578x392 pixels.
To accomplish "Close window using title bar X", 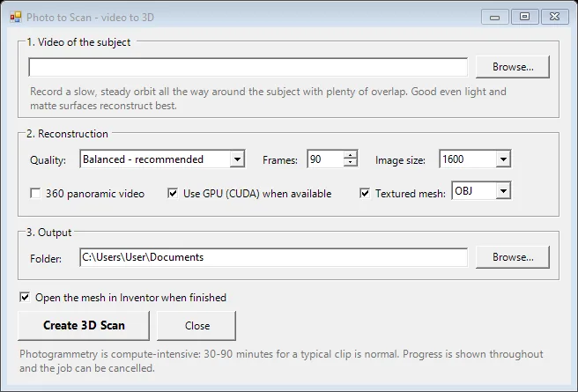I will click(554, 17).
